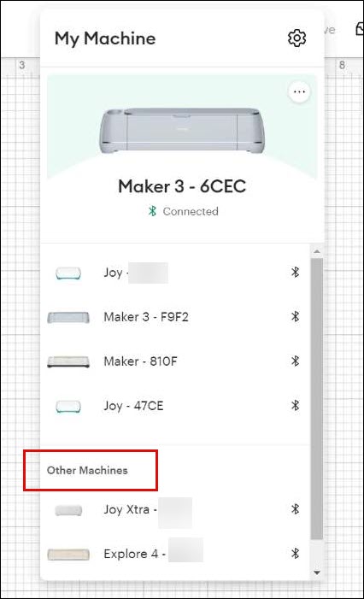Click Bluetooth icon in first Joy row

[295, 273]
